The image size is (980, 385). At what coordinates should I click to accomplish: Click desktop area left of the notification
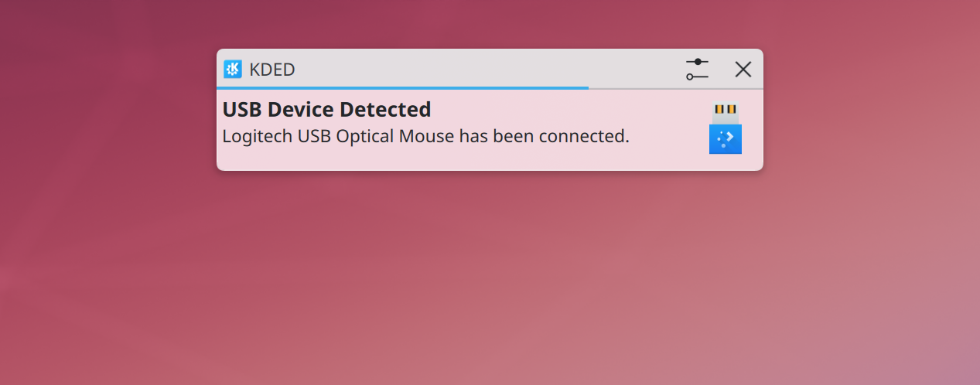108,116
